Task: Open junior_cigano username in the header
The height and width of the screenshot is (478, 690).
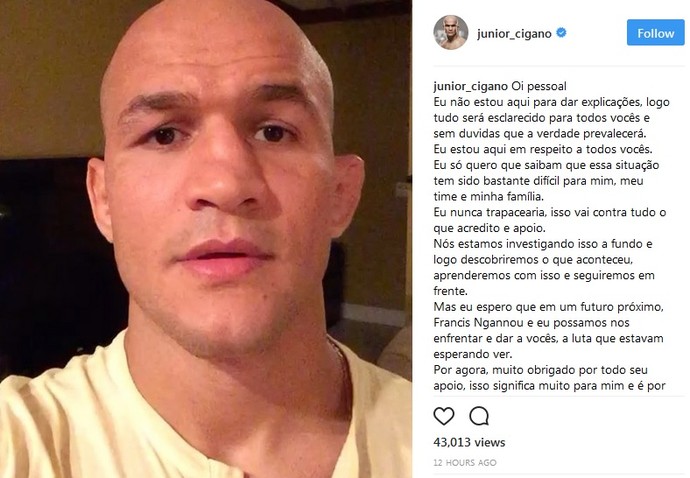Action: pyautogui.click(x=514, y=34)
